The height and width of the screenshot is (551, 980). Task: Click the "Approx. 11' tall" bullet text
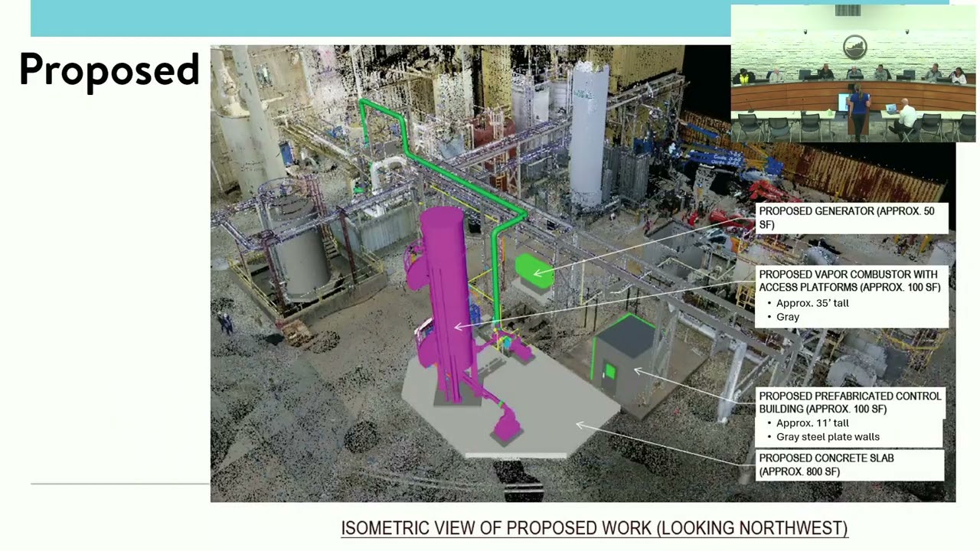coord(812,423)
